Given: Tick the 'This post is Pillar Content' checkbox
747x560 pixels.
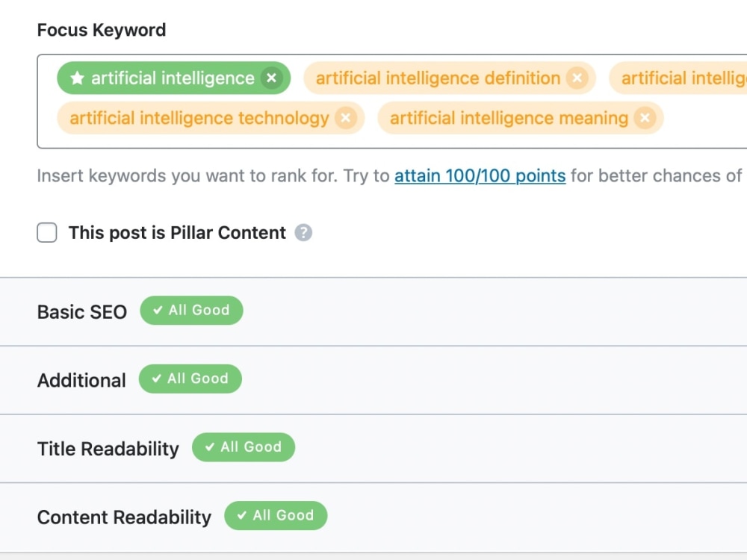Looking at the screenshot, I should pyautogui.click(x=46, y=233).
